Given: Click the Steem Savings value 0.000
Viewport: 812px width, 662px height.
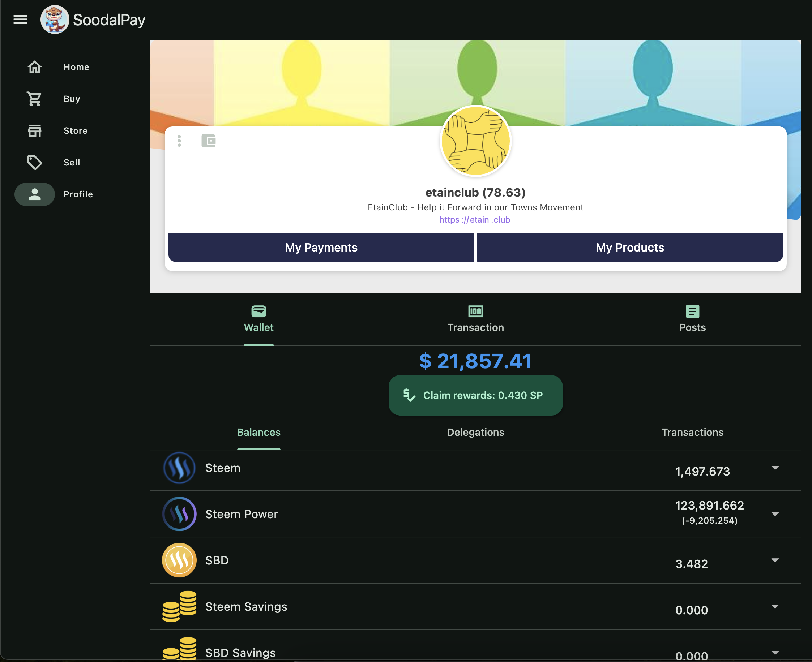Looking at the screenshot, I should [x=691, y=610].
